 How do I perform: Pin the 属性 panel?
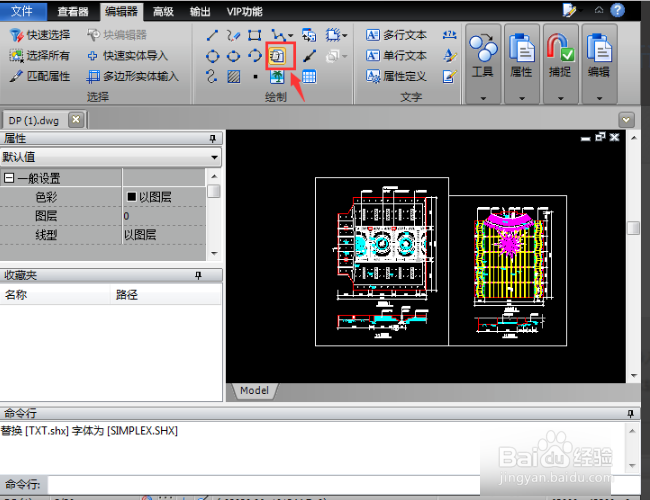pyautogui.click(x=213, y=138)
